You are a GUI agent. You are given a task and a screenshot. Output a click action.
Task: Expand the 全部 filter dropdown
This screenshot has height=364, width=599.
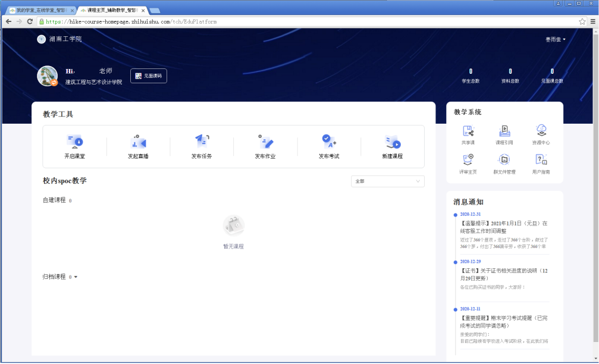(387, 181)
